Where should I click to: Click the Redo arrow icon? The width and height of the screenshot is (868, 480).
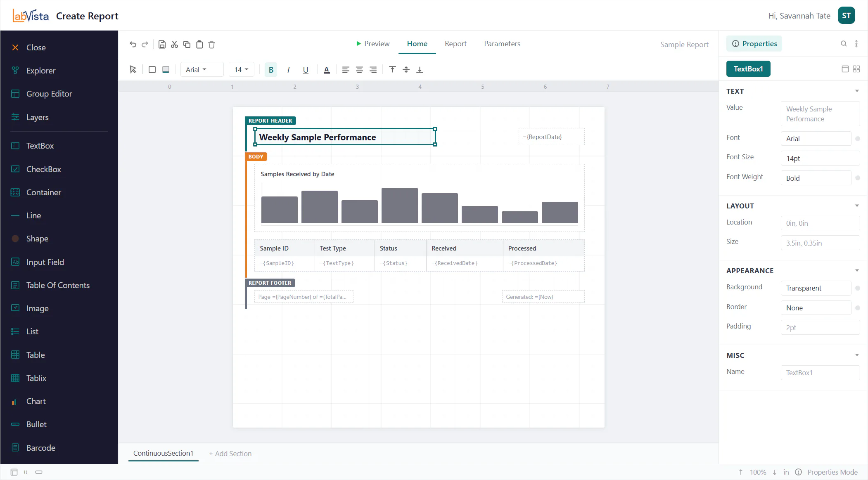(145, 44)
